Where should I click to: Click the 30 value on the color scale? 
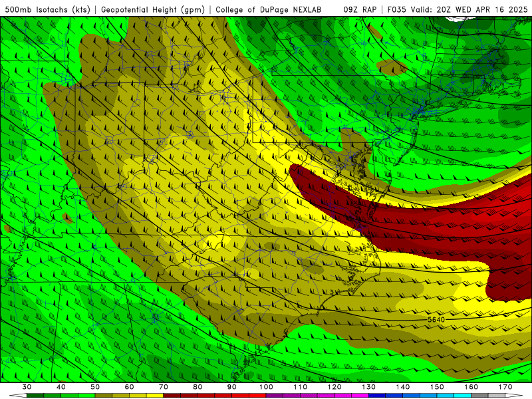click(x=27, y=387)
